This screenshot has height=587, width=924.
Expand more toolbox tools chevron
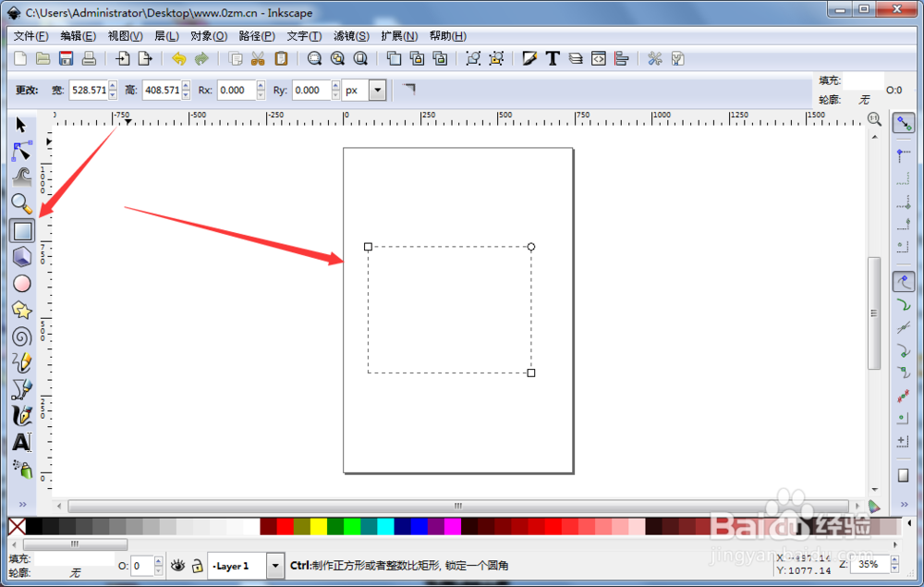point(22,504)
